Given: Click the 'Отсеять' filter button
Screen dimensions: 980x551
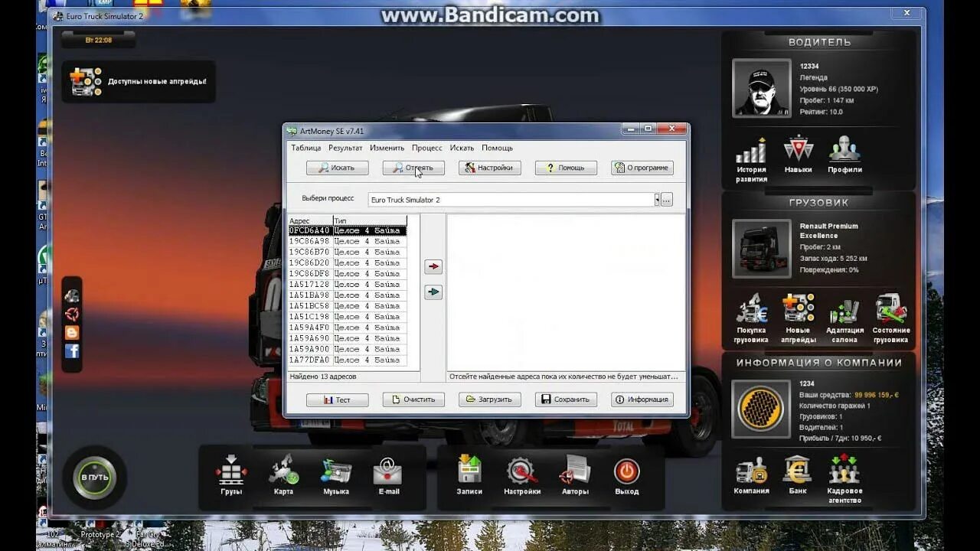Looking at the screenshot, I should click(x=413, y=168).
